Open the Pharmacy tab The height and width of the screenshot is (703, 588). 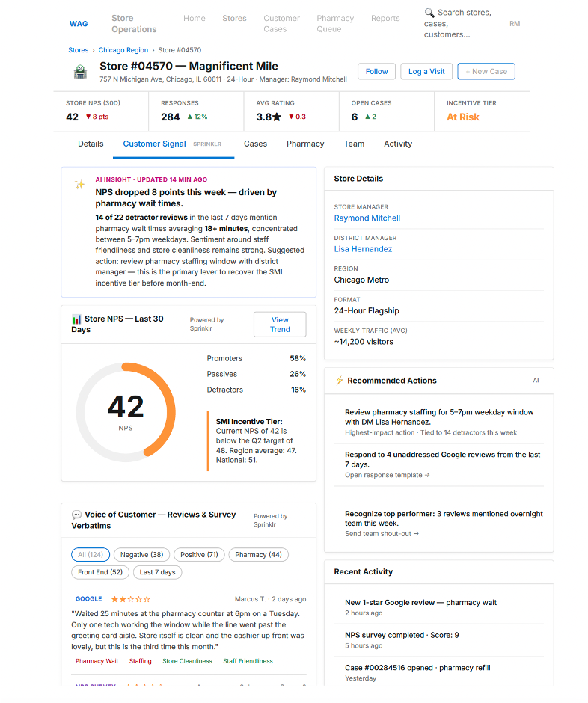[x=305, y=144]
